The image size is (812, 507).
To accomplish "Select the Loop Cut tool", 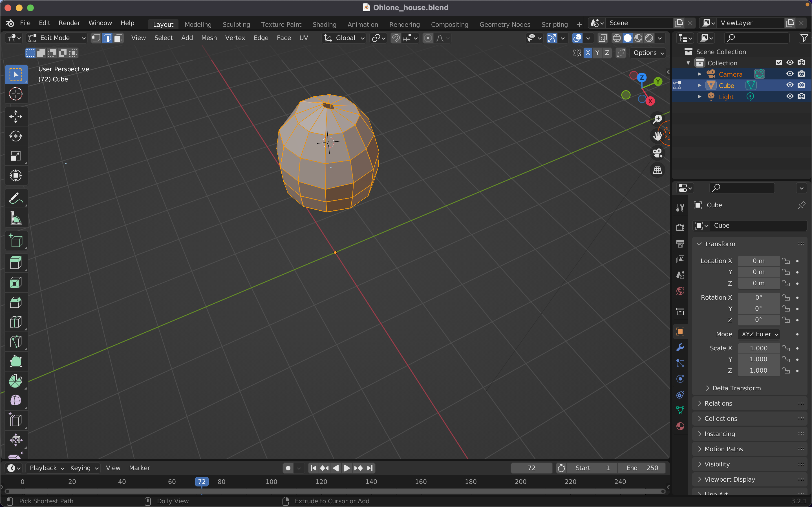I will (16, 322).
